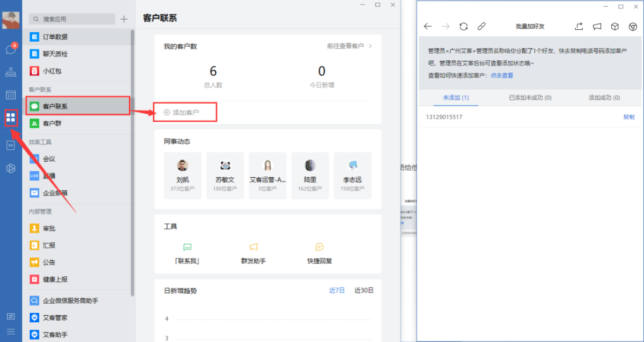Open the messages chat icon in sidebar
The width and height of the screenshot is (644, 342).
click(x=11, y=50)
